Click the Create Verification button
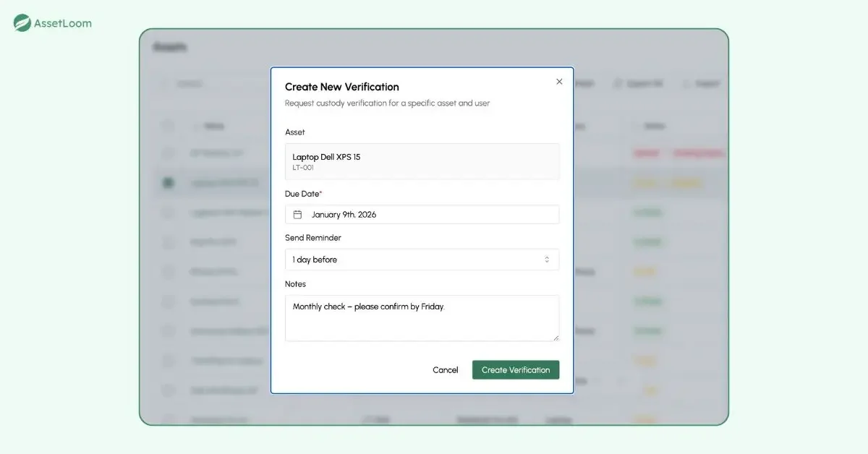This screenshot has width=868, height=454. point(515,369)
